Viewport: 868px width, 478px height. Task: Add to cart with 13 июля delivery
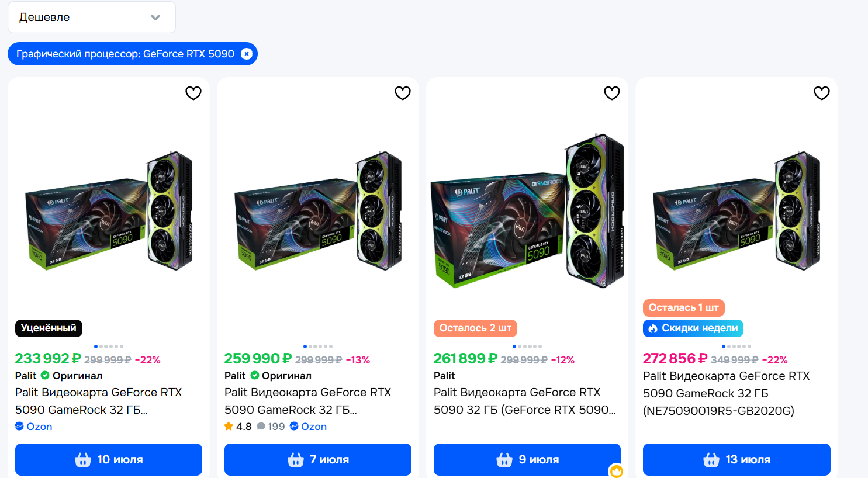pos(736,460)
